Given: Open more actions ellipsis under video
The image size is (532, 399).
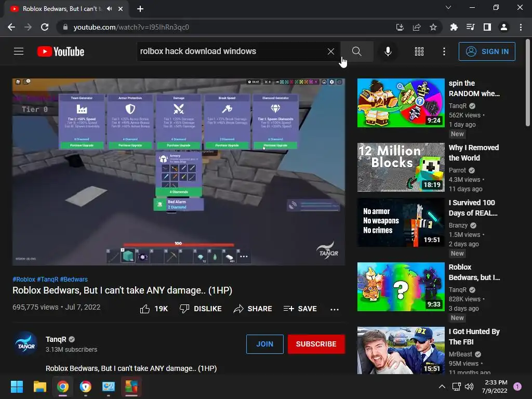Looking at the screenshot, I should (x=335, y=309).
